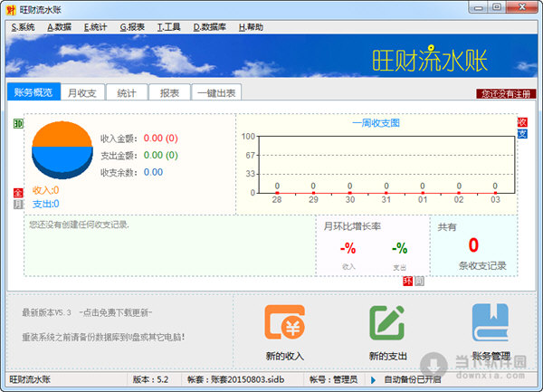This screenshot has height=392, width=543.
Task: Click the 条收支记录 label
Action: pos(482,265)
